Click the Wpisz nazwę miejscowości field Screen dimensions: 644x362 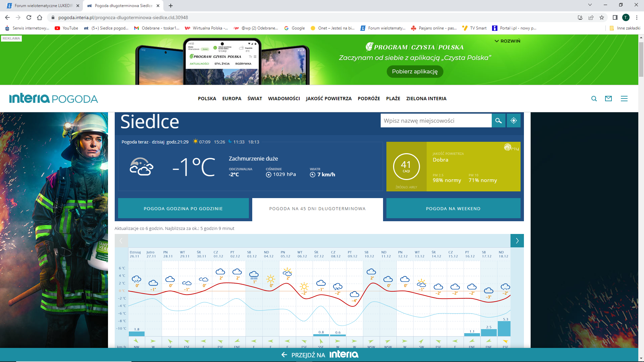point(436,121)
